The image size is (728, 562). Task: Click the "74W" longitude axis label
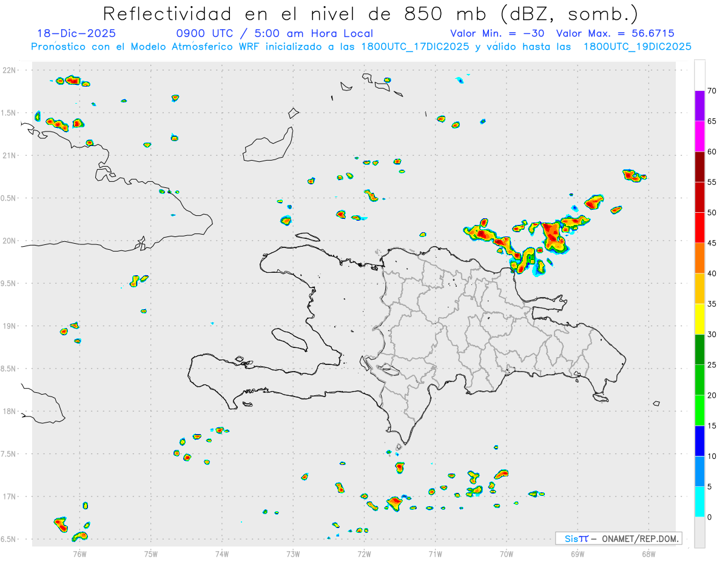222,553
